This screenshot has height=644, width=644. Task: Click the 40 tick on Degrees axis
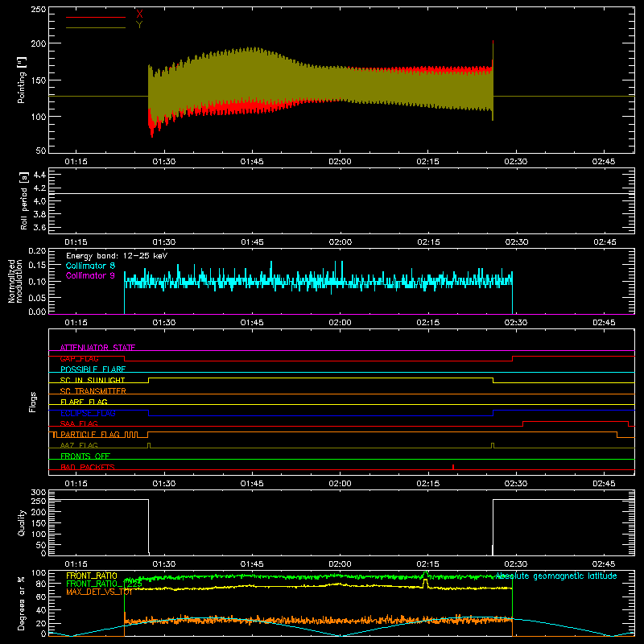[x=42, y=610]
